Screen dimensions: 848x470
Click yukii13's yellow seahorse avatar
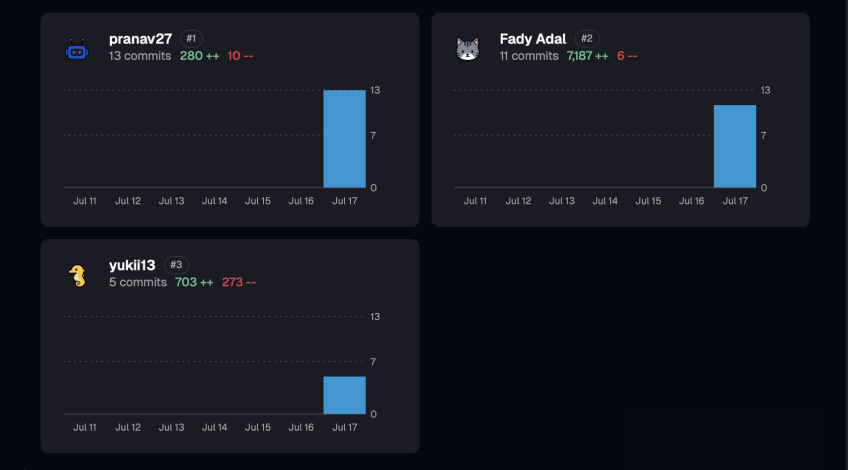[78, 275]
